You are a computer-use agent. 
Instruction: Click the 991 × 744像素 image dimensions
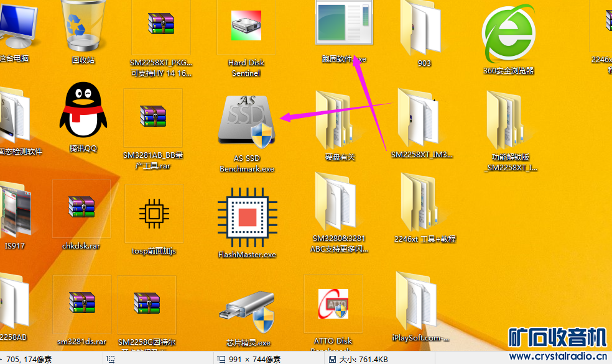(254, 359)
